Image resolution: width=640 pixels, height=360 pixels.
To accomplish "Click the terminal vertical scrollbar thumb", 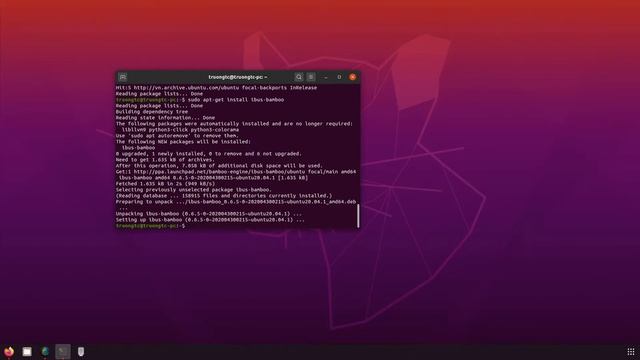I will [358, 216].
